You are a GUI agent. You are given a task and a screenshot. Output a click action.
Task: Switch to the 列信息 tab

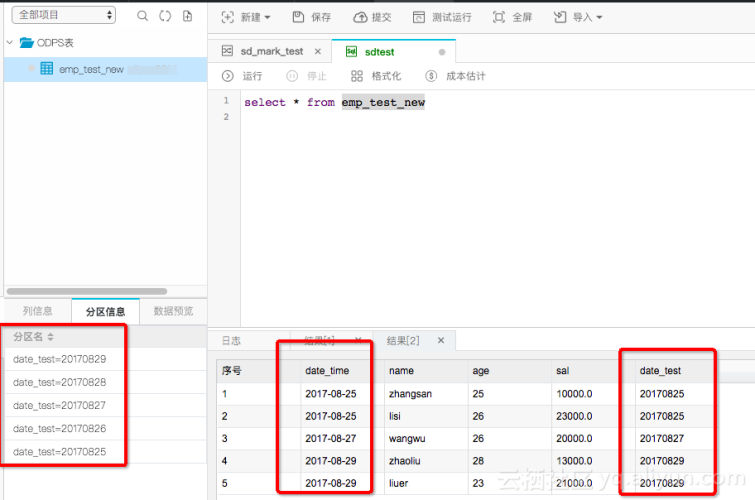[x=38, y=311]
